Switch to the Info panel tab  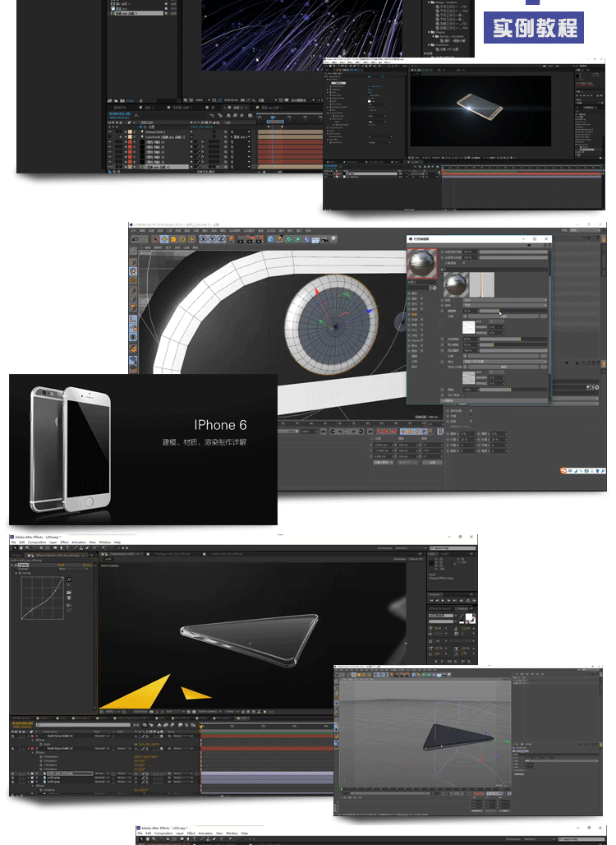pos(432,554)
